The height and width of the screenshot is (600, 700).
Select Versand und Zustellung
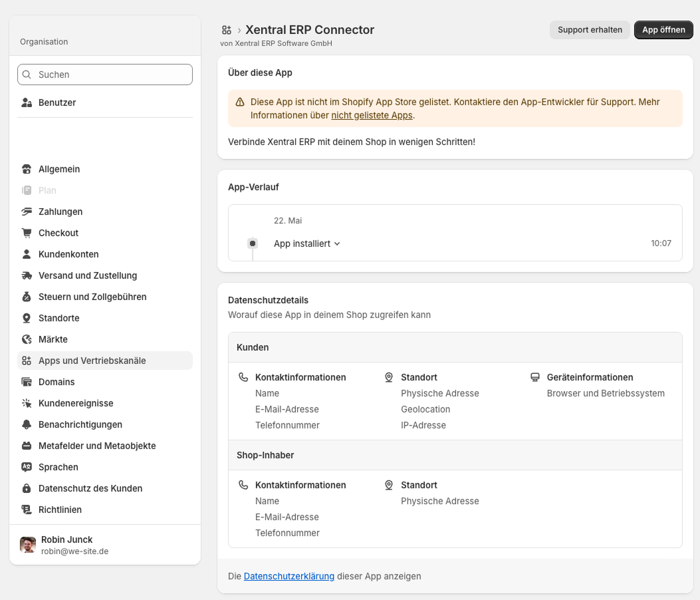click(105, 275)
